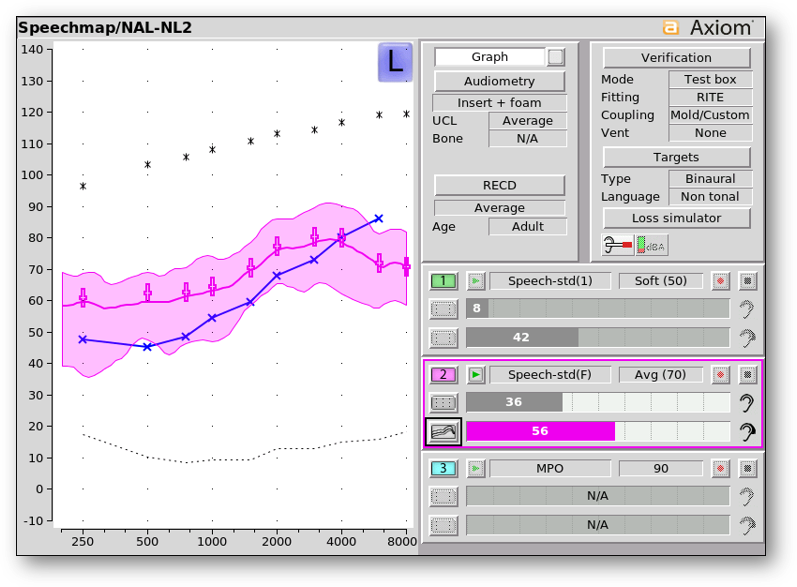Change MPO level 90
The height and width of the screenshot is (587, 797).
click(x=660, y=469)
